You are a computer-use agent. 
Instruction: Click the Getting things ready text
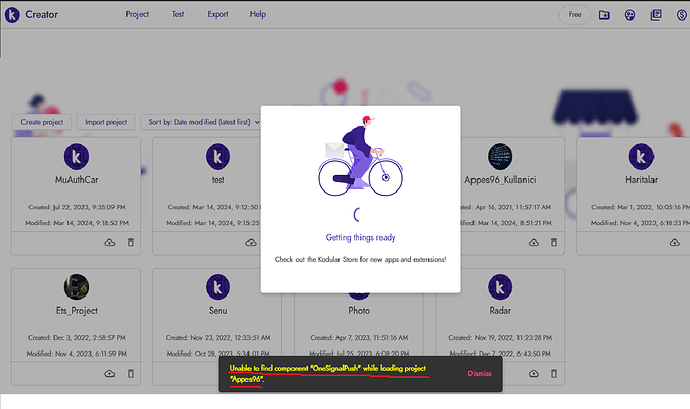[x=360, y=238]
